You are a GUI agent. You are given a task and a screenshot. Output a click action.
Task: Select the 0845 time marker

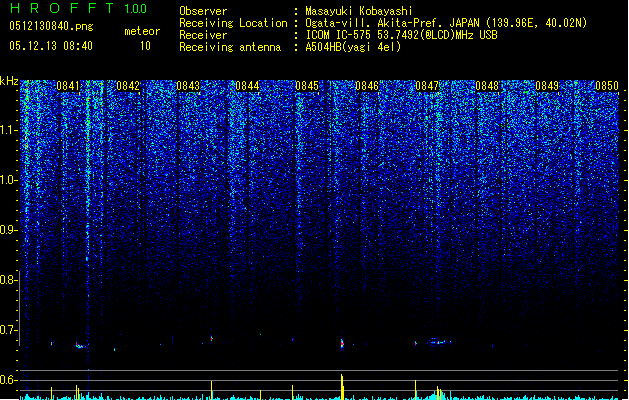coord(307,86)
